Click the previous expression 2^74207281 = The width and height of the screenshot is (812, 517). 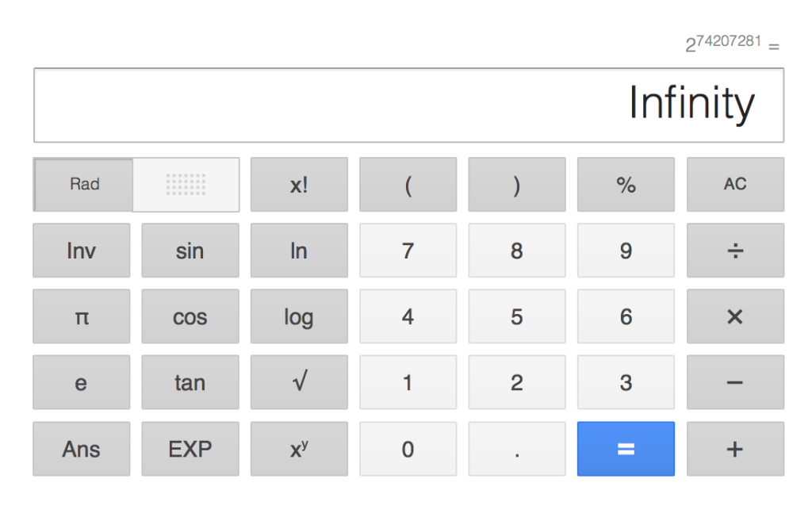tap(732, 44)
